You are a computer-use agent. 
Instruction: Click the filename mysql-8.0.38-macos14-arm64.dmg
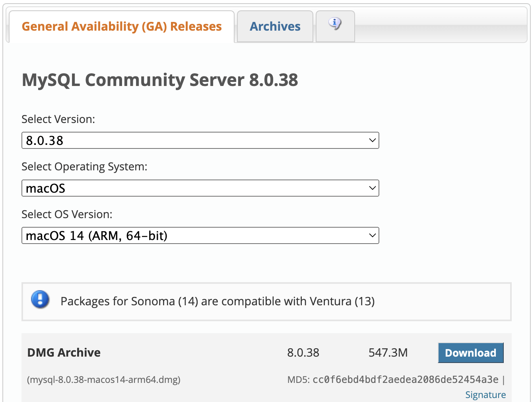click(104, 380)
